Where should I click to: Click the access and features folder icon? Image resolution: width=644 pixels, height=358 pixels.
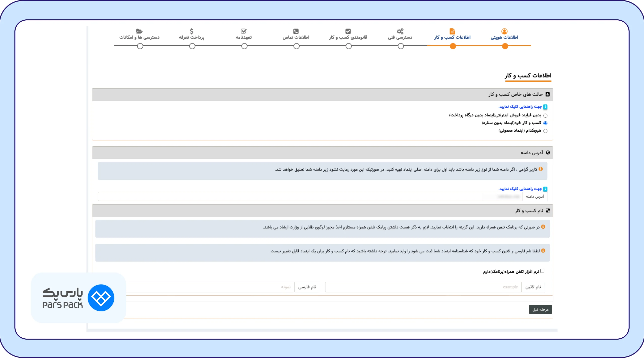(x=139, y=31)
